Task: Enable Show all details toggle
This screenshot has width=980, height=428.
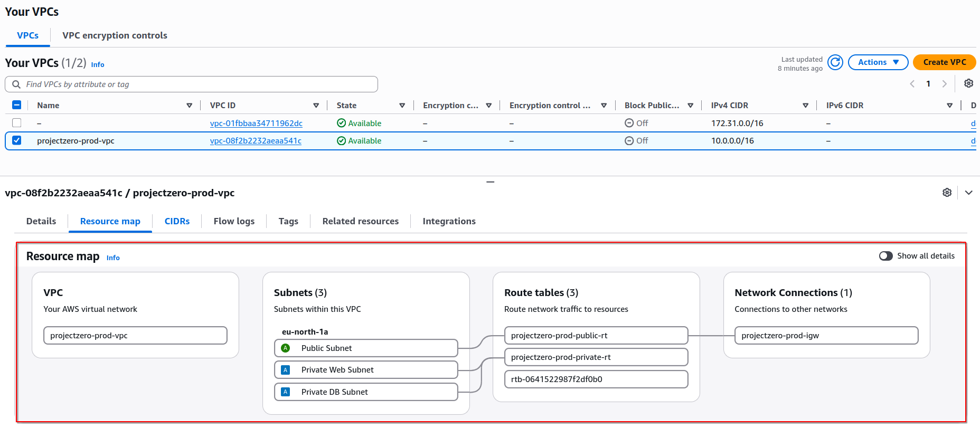Action: (x=886, y=256)
